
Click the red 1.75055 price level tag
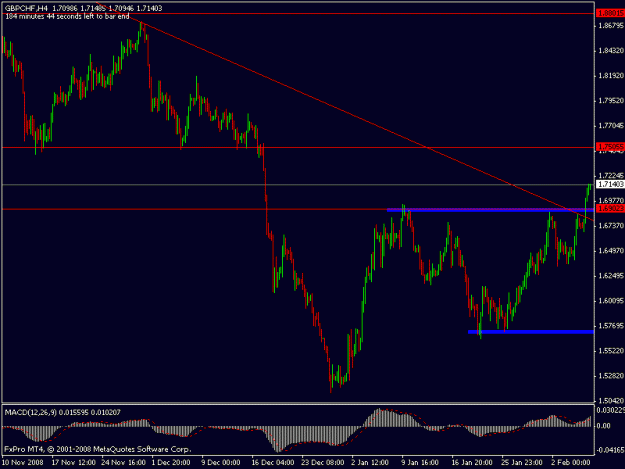(610, 147)
